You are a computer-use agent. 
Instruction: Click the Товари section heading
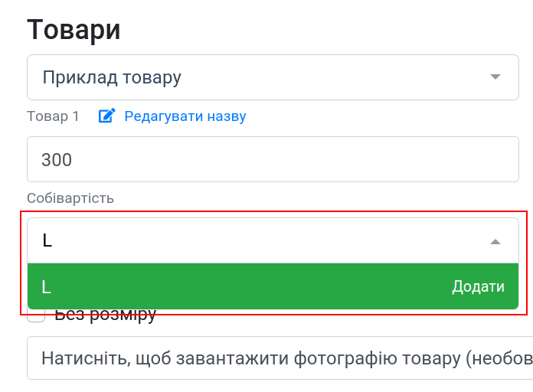(x=74, y=30)
